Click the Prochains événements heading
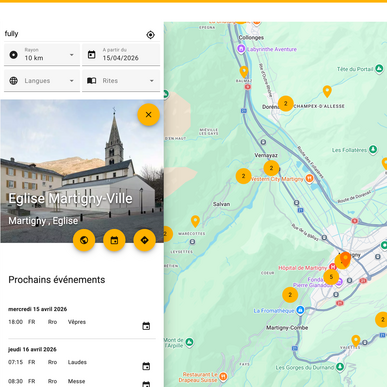387x387 pixels. (57, 280)
